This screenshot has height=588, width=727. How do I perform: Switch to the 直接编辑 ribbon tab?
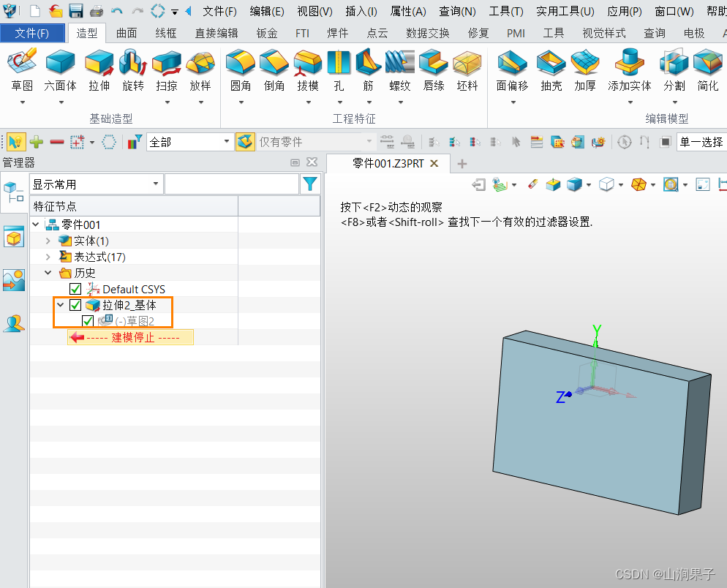[216, 33]
